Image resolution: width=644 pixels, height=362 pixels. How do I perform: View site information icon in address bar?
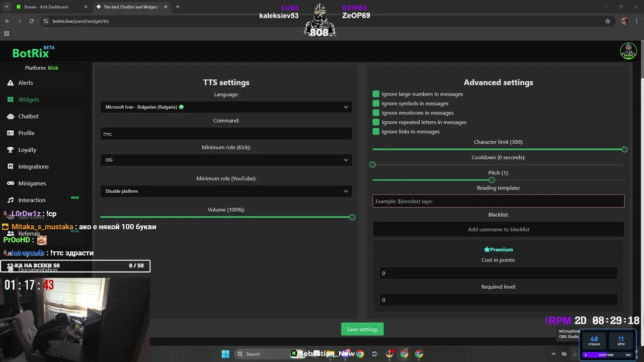click(46, 21)
